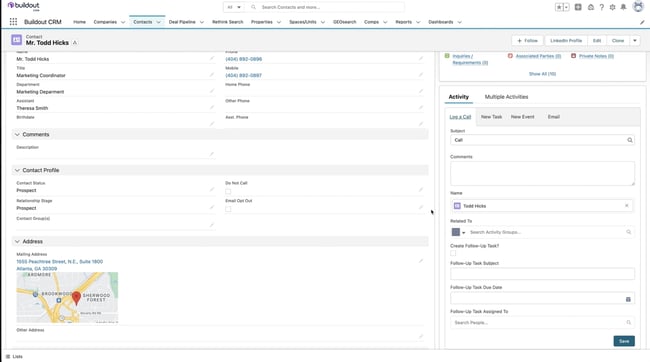
Task: Open the Setup gear icon
Action: tap(612, 7)
